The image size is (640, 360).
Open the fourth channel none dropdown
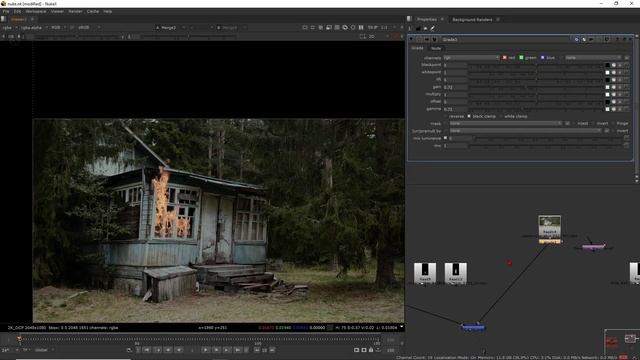point(593,58)
